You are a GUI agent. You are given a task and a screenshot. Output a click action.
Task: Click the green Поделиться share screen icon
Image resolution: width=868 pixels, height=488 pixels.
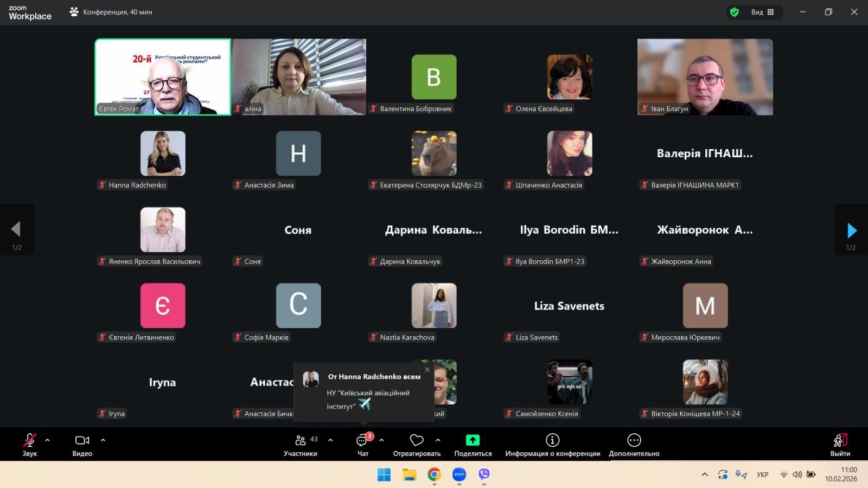473,440
